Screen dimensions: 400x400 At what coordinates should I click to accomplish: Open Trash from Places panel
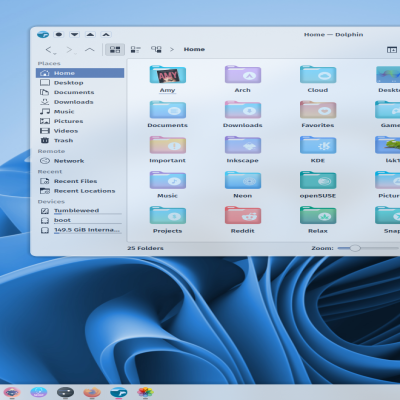click(x=80, y=140)
